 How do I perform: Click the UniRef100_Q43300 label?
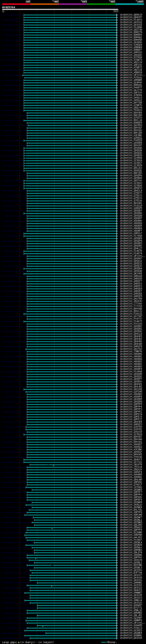[x=131, y=570]
